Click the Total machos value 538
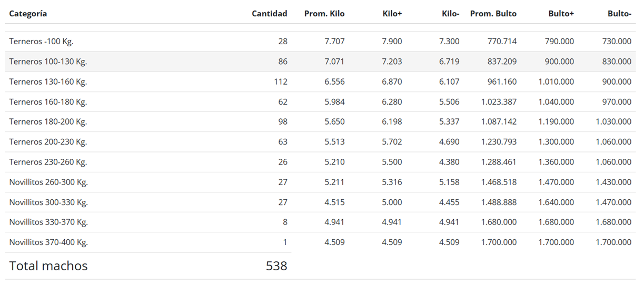644x286 pixels. click(276, 266)
